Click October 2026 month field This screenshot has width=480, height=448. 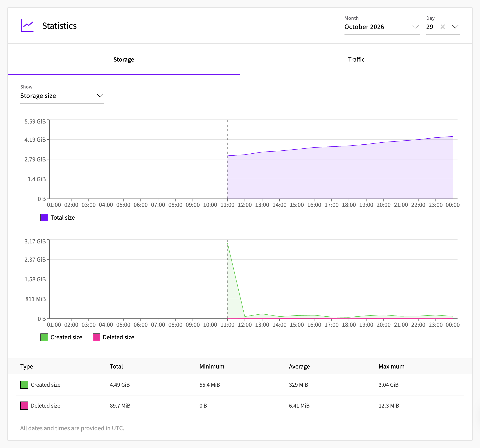pos(382,27)
